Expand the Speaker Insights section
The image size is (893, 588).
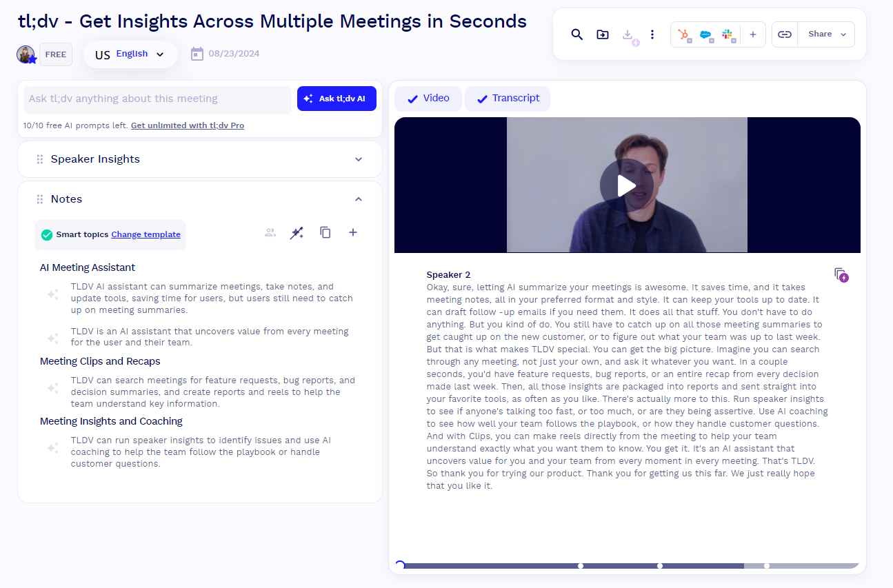tap(359, 159)
